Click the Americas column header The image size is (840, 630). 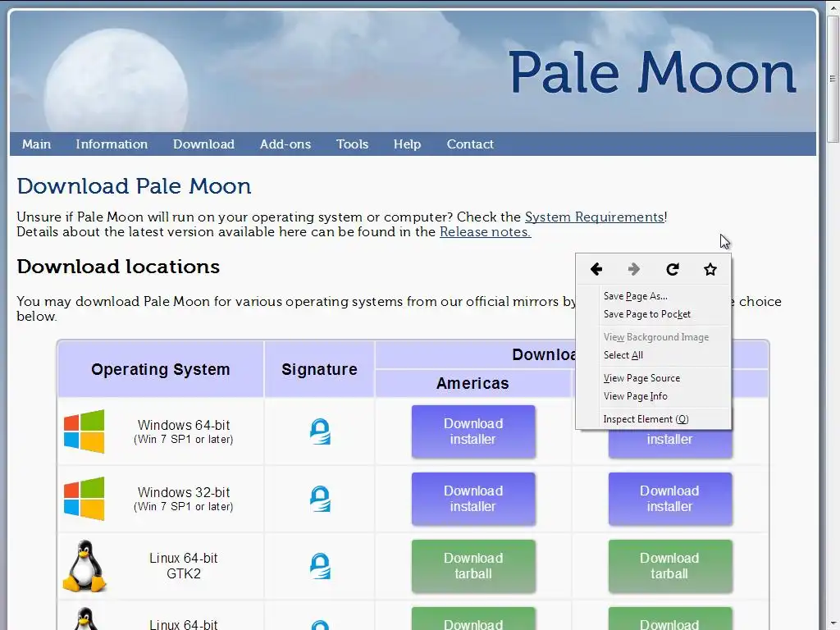click(x=472, y=384)
